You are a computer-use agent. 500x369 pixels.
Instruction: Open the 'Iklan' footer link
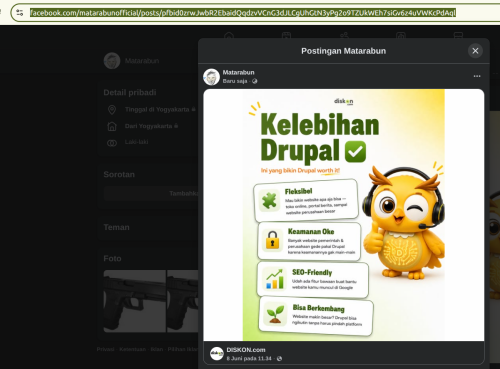point(157,349)
